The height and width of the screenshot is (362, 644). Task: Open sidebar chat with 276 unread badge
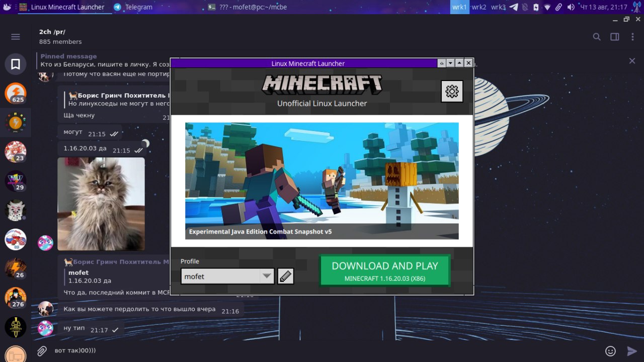[16, 298]
